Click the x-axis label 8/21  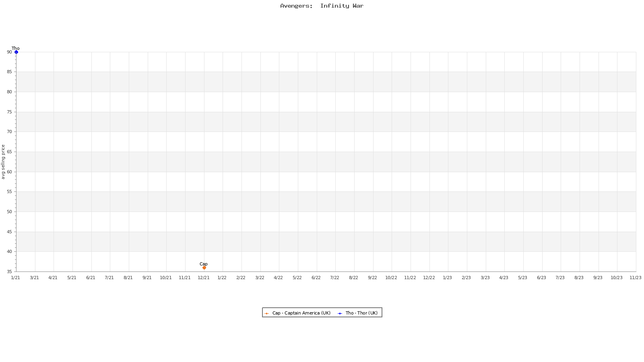(x=128, y=278)
